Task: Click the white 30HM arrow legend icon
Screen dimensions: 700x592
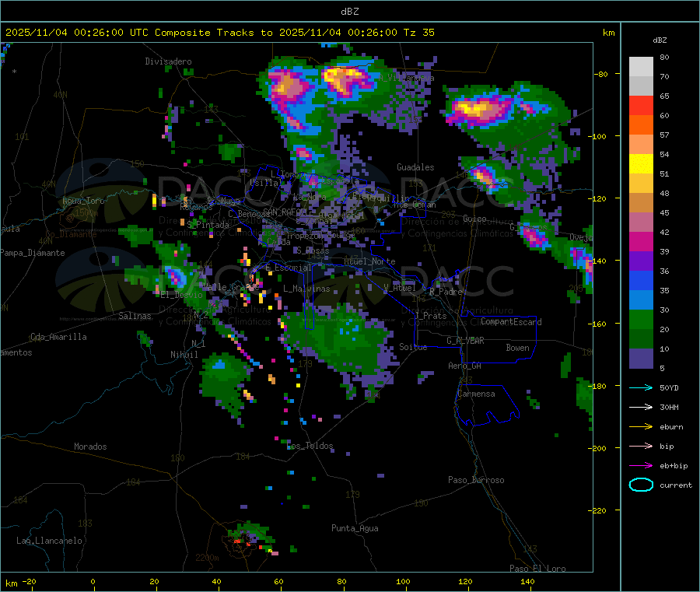Action: pyautogui.click(x=641, y=407)
